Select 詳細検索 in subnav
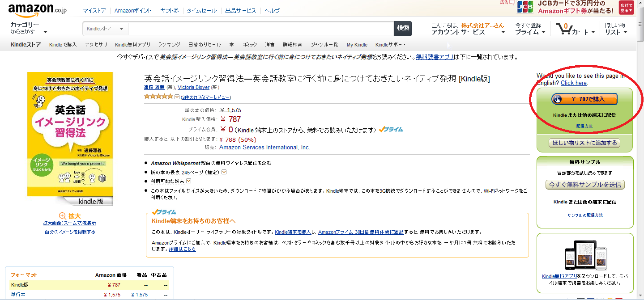 point(293,45)
